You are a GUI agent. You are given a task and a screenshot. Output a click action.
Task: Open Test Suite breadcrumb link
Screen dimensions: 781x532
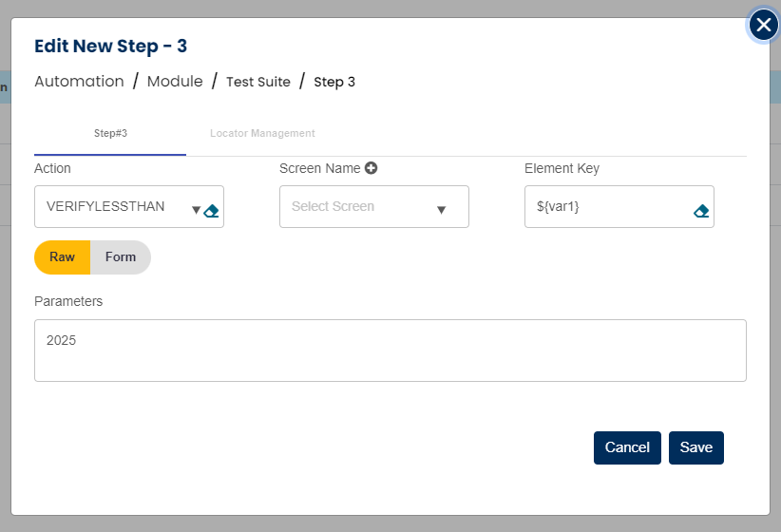pos(257,82)
